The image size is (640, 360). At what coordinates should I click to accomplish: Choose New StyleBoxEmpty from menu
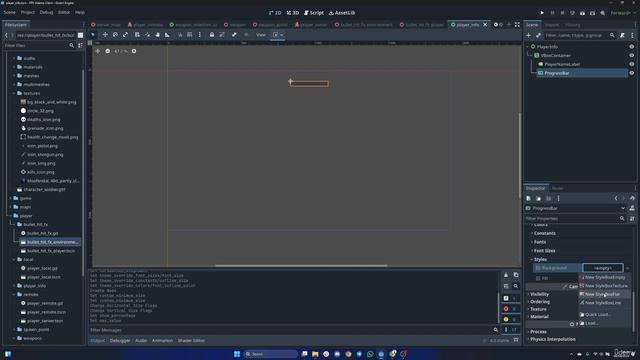pyautogui.click(x=604, y=277)
